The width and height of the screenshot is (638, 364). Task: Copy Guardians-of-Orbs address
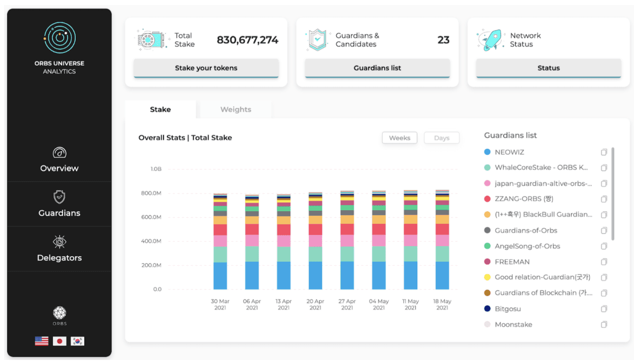(604, 230)
